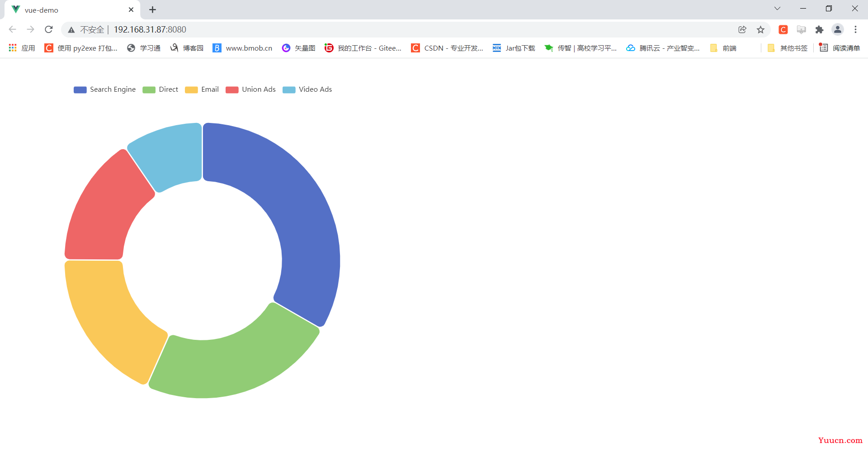Select the vue-demo tab
The image size is (868, 465).
pyautogui.click(x=72, y=10)
